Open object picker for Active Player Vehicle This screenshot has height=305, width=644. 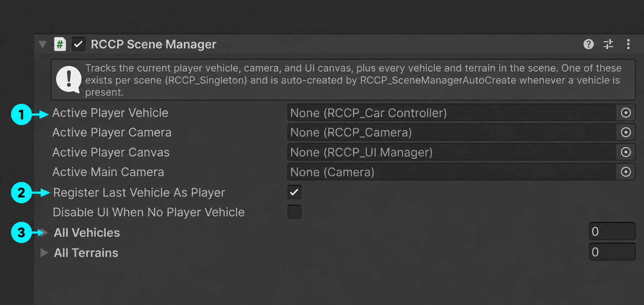coord(626,113)
